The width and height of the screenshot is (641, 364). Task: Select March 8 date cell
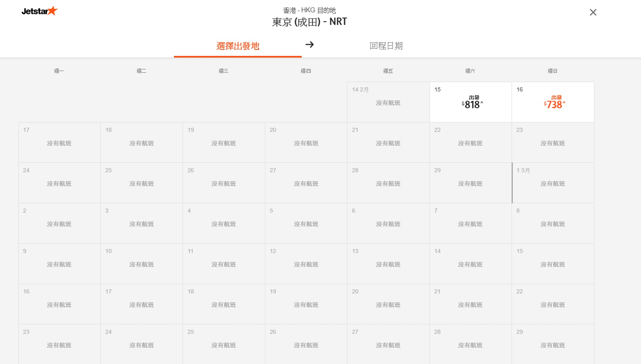553,223
